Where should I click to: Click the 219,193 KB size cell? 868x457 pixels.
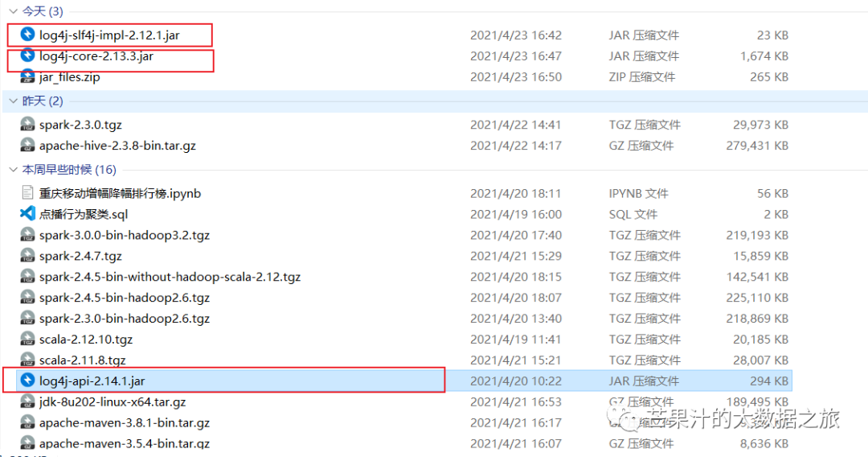coord(757,236)
